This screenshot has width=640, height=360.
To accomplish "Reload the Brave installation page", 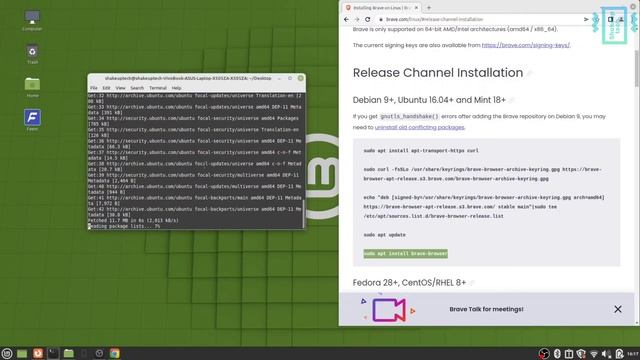I will coord(367,19).
